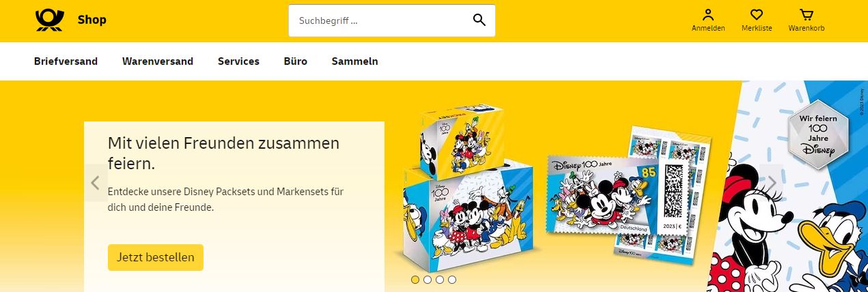Screen dimensions: 868x292
Task: Open the Büro navigation item
Action: (296, 61)
